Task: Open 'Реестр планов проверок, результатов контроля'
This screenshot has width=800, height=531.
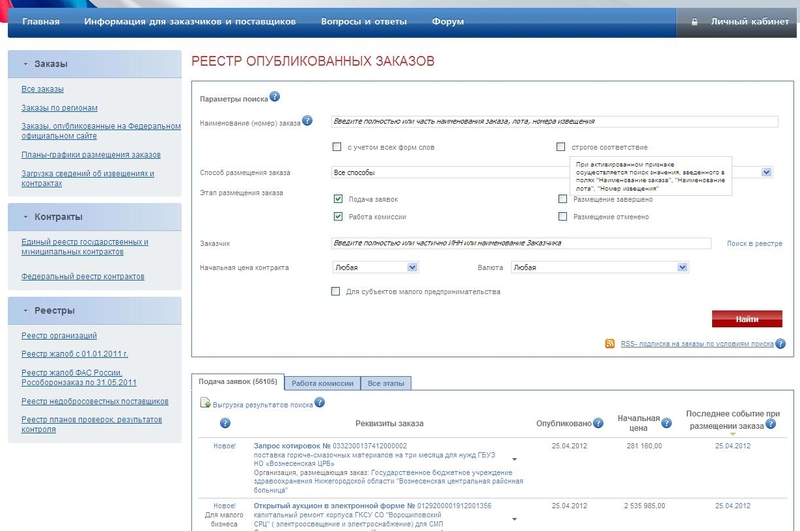Action: (92, 424)
